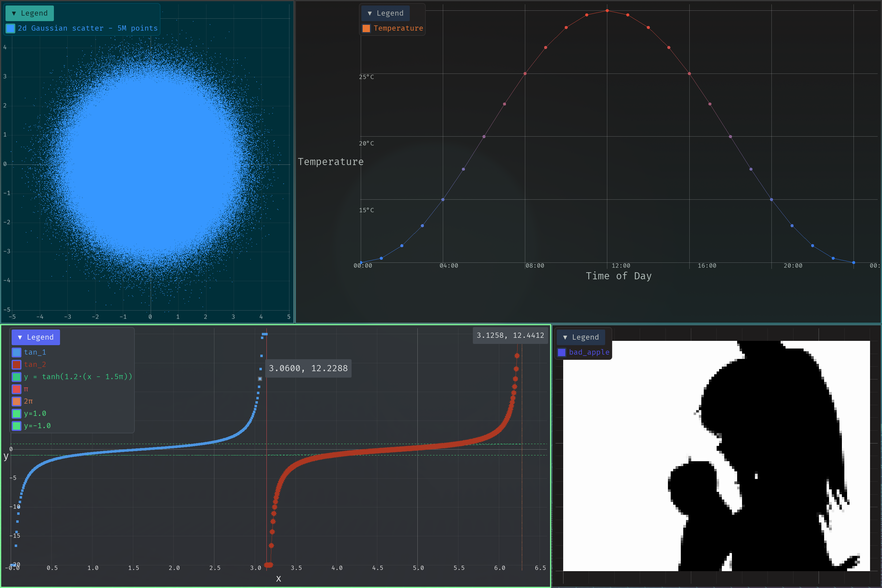Toggle Temperature series color box
The image size is (882, 588).
click(x=366, y=28)
